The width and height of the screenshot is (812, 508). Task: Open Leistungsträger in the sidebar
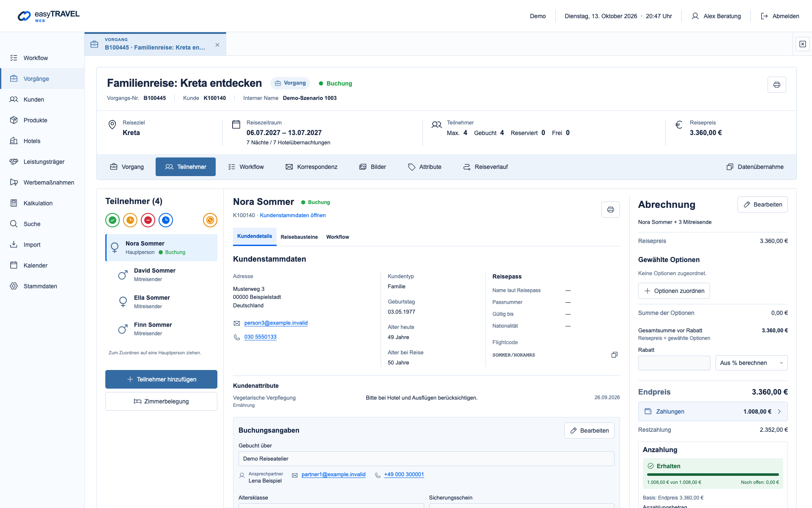click(42, 162)
